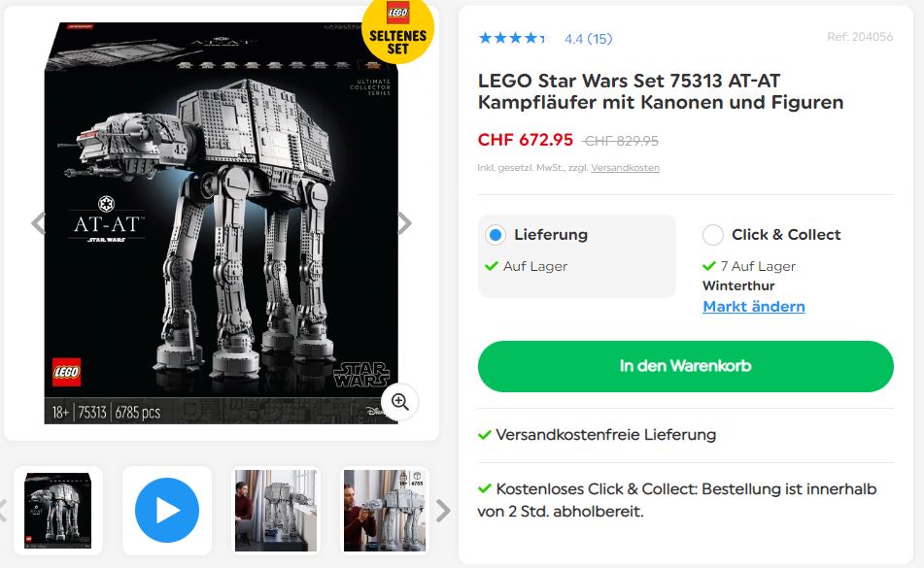Select the man holding AT-AT thumbnail
Viewport: 924px width, 568px height.
[384, 511]
